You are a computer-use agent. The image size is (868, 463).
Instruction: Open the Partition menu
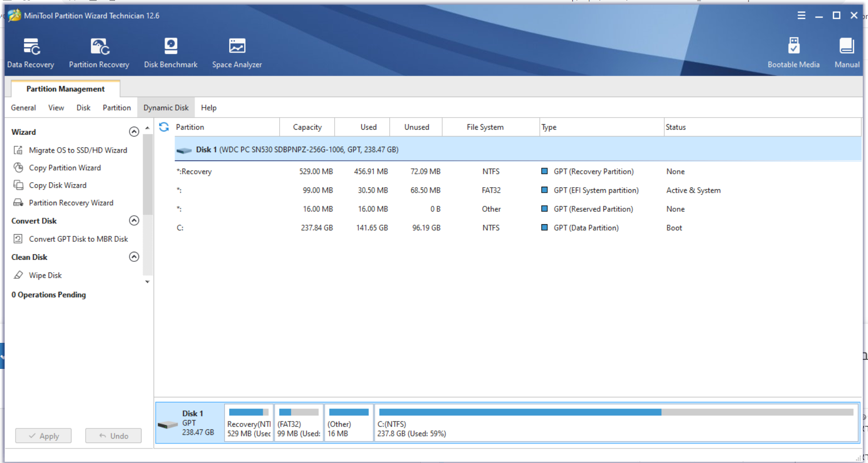pos(117,108)
